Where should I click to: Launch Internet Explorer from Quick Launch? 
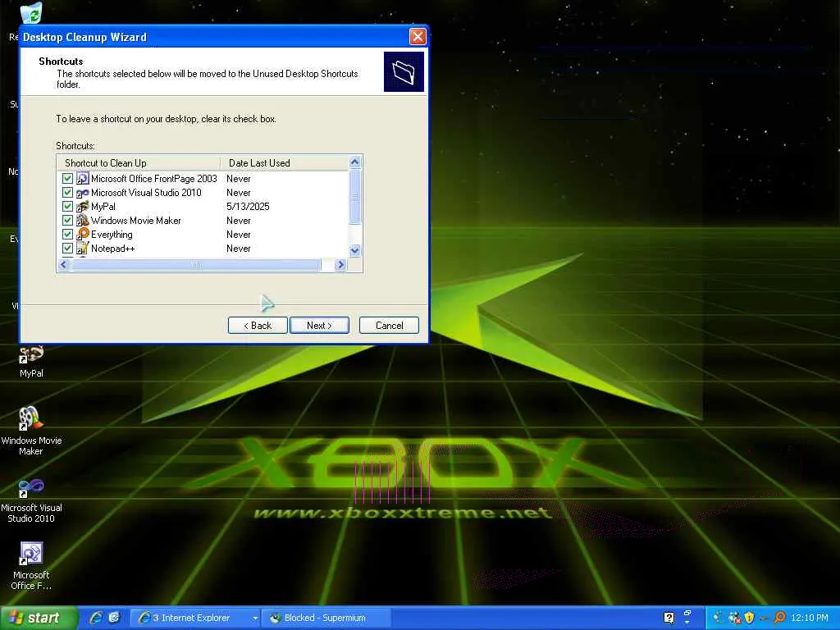point(96,618)
